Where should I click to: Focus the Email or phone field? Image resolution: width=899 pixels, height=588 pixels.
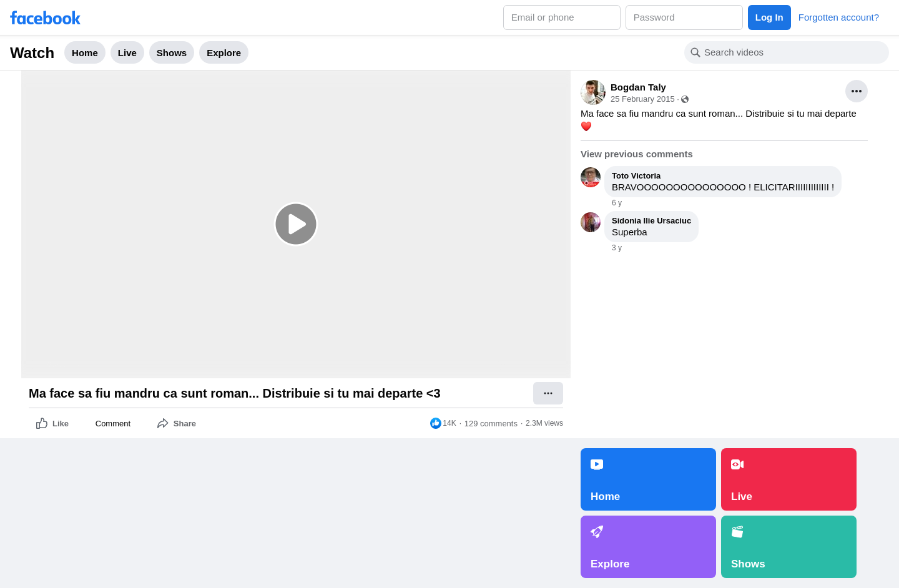(562, 17)
